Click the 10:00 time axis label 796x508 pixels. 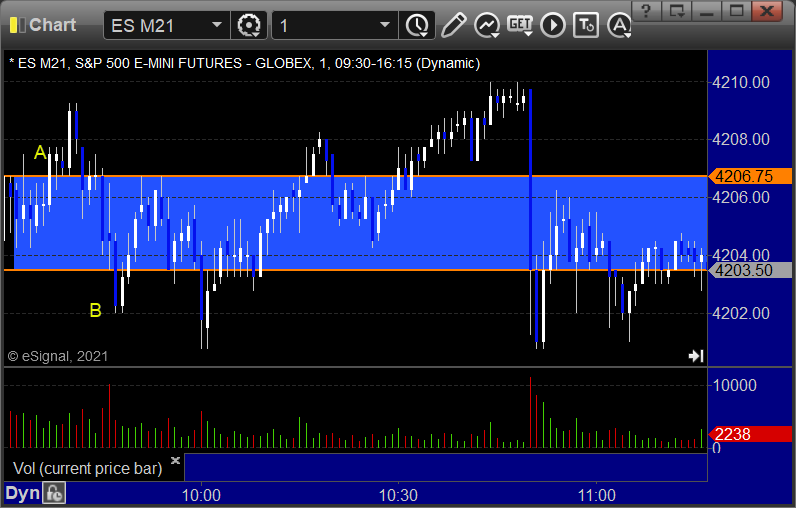pos(201,495)
